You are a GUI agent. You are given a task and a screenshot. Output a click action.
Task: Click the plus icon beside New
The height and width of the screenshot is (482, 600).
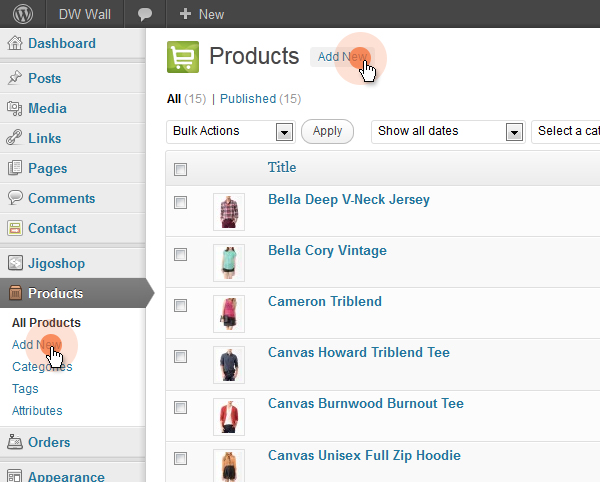185,14
